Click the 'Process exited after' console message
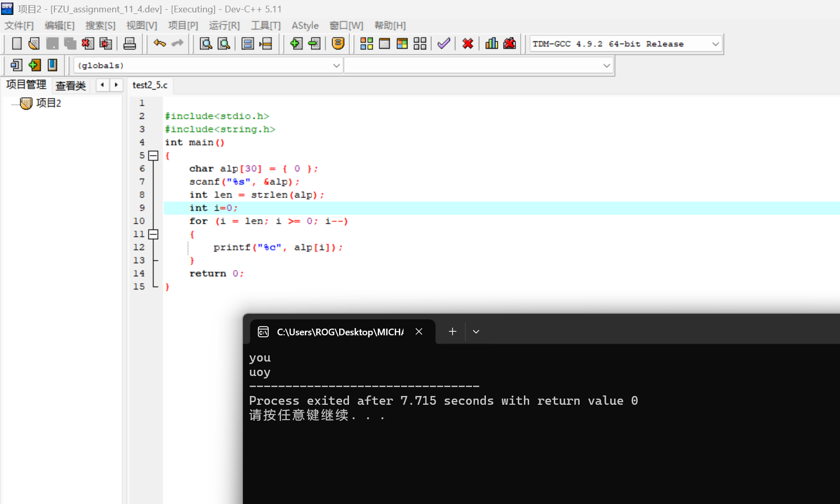 pos(444,401)
